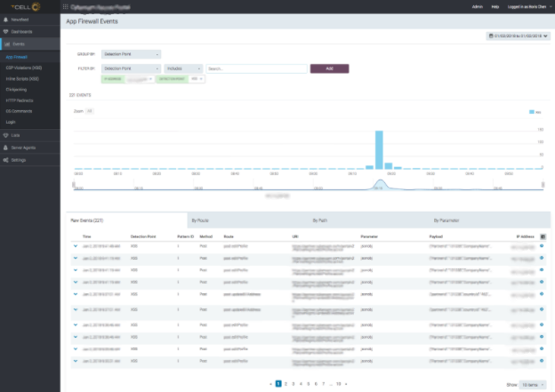Screen dimensions: 555x392
Task: Open the Group By Detection Point dropdown
Action: tap(131, 53)
